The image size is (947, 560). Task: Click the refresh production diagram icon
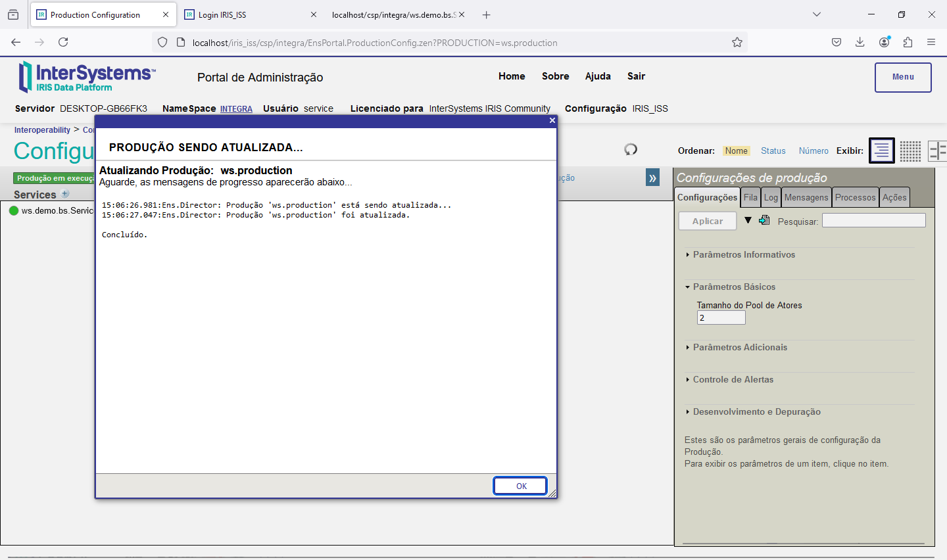point(631,149)
